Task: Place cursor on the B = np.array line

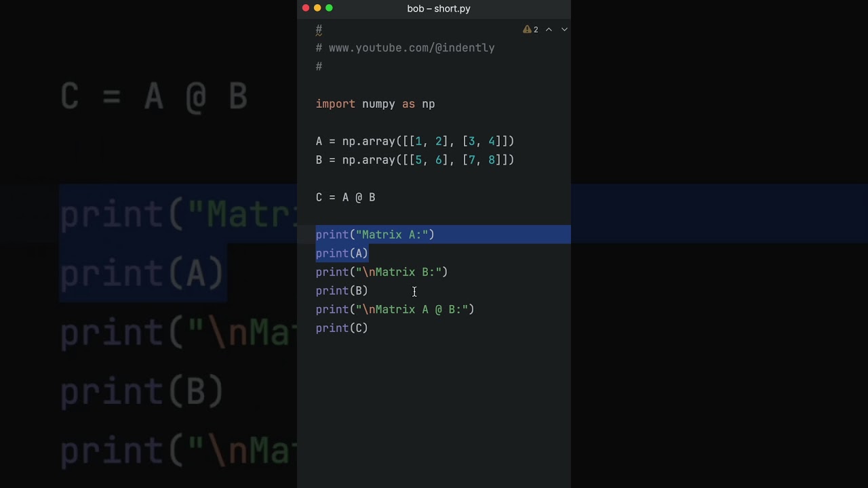Action: 414,160
